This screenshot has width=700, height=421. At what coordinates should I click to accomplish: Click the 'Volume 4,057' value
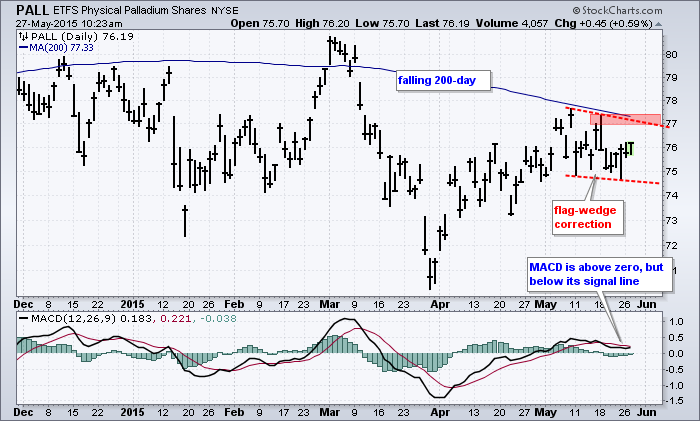[x=512, y=23]
